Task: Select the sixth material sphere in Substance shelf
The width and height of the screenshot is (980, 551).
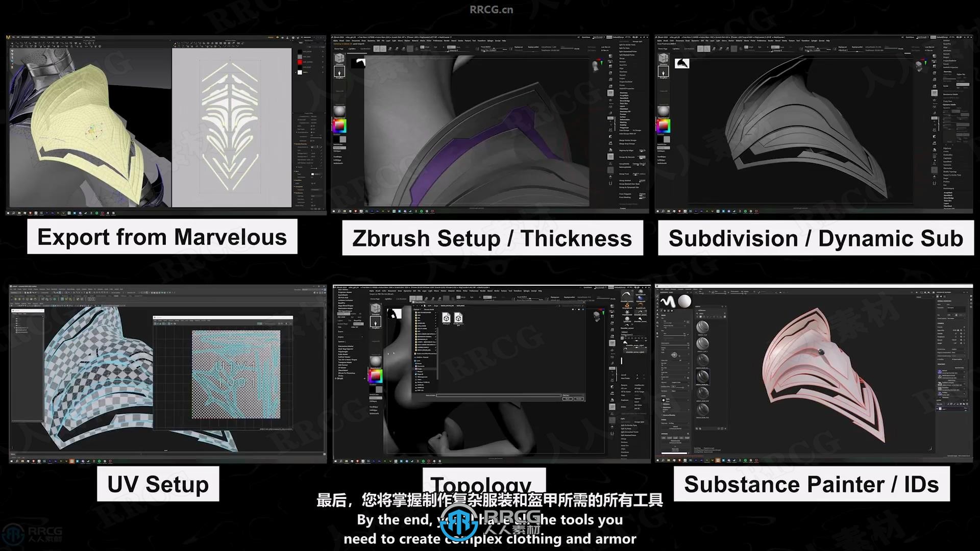Action: tap(703, 409)
